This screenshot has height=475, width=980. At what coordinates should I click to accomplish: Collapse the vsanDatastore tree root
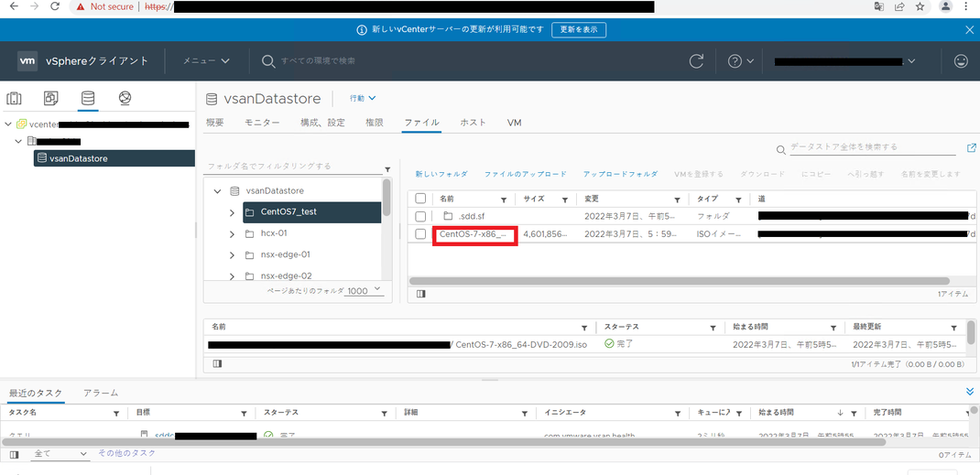(217, 191)
